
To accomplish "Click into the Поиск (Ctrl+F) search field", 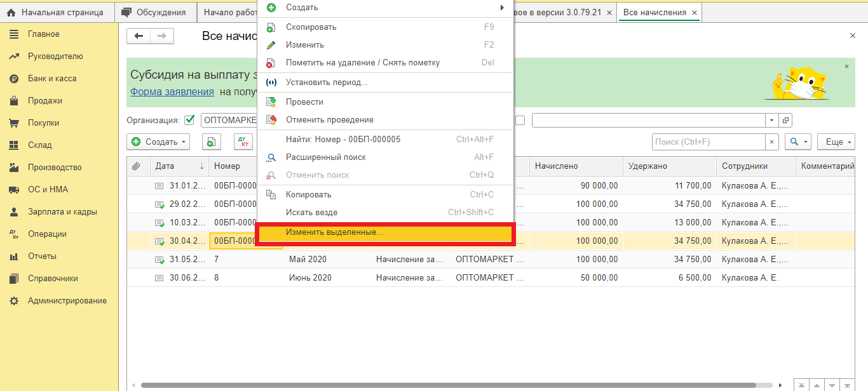I will click(x=707, y=142).
